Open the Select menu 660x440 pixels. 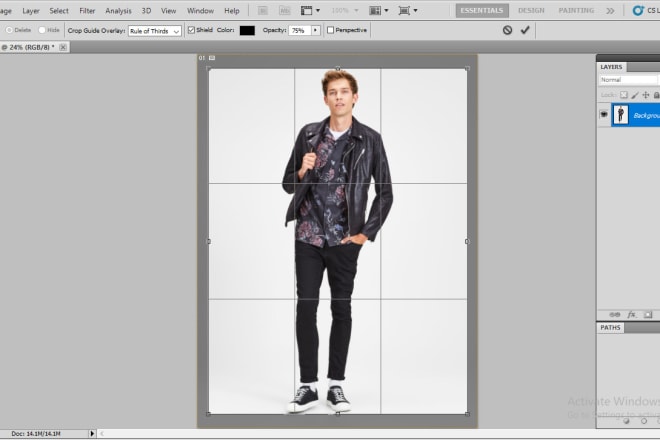[59, 11]
